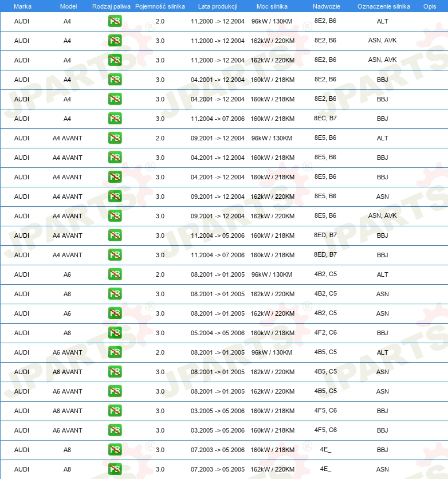This screenshot has width=448, height=479.
Task: Click 11.2004 -> 07.2006 in the A4 8EC row
Action: pos(218,119)
